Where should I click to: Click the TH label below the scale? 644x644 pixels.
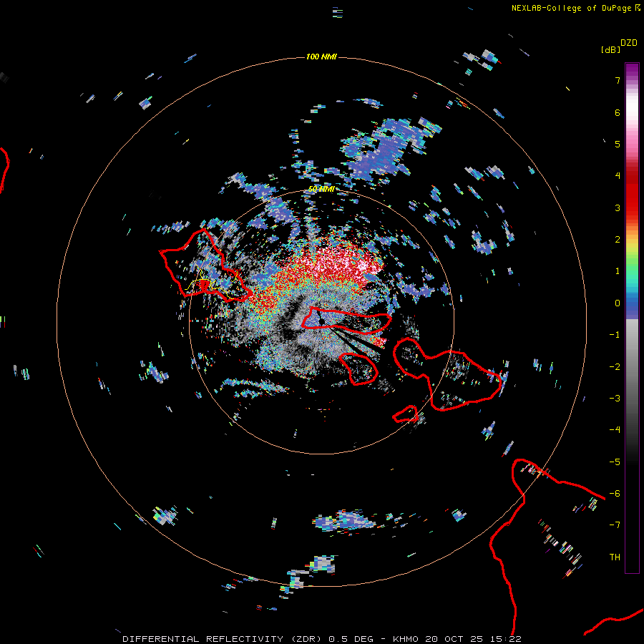[x=615, y=557]
